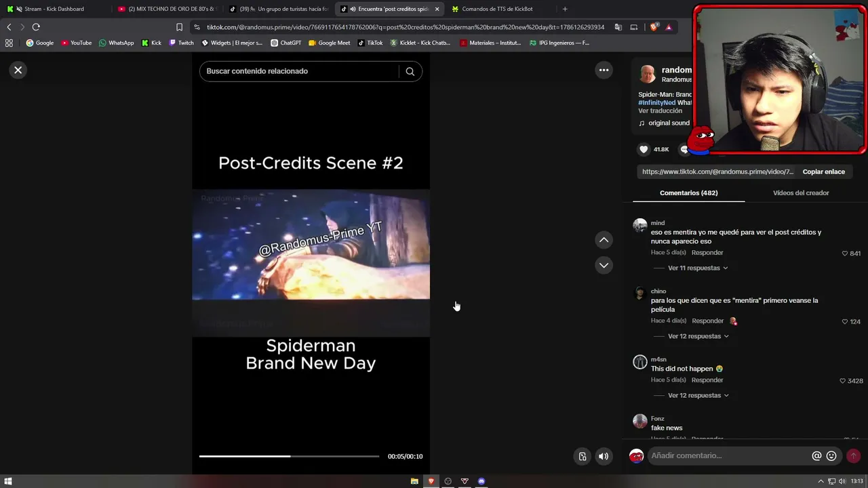868x488 pixels.
Task: Expand 'Ver 12 respuestas' under m4sn's comment
Action: click(698, 395)
